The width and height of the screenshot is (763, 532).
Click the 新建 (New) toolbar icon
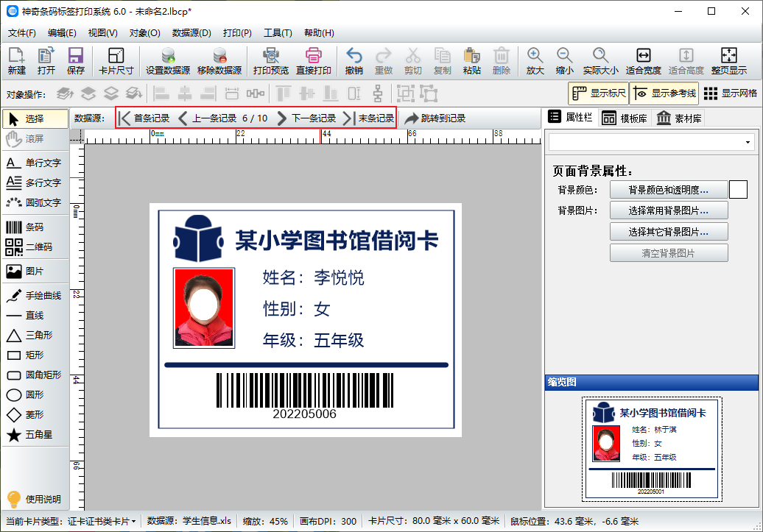click(16, 61)
